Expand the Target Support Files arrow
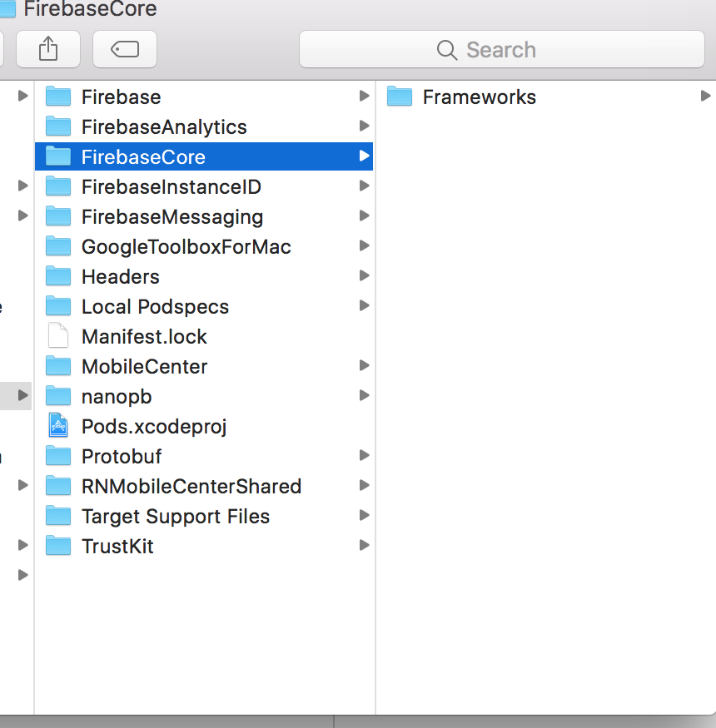The height and width of the screenshot is (728, 716). 365,515
